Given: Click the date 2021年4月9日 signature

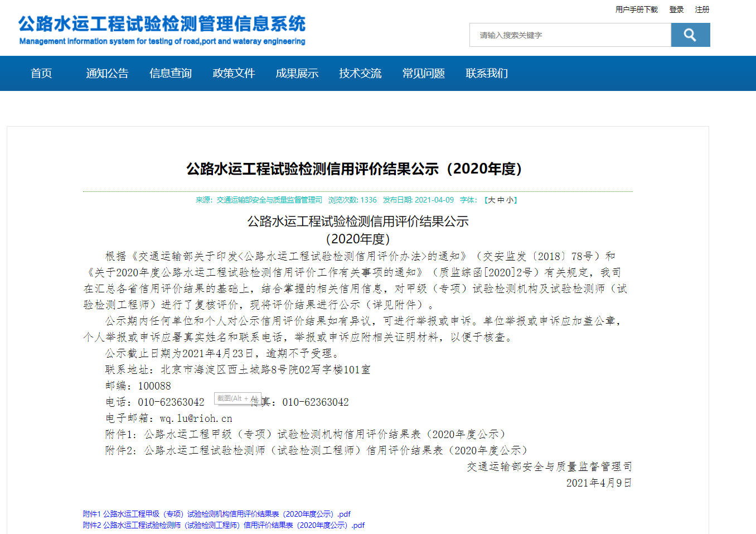Looking at the screenshot, I should (x=599, y=483).
